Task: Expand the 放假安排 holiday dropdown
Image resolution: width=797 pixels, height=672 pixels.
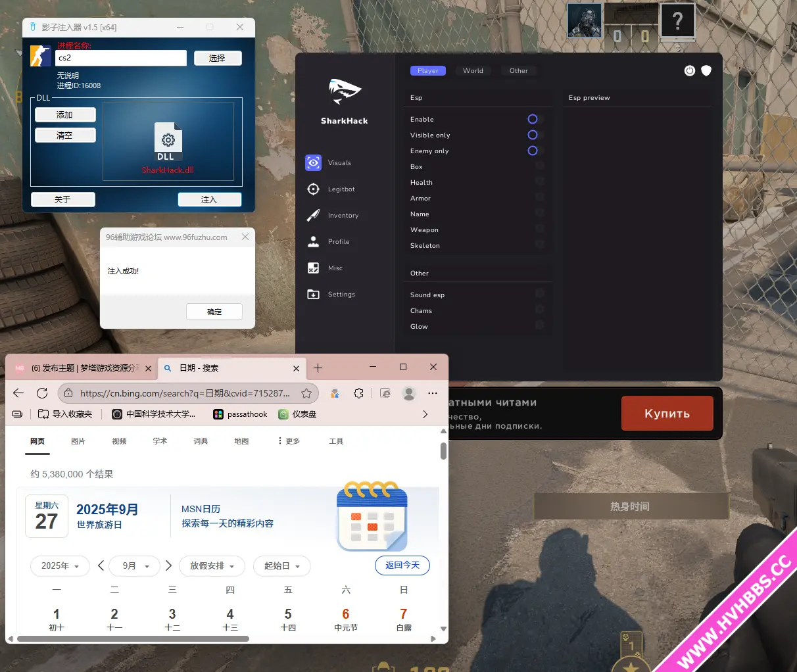Action: 212,566
